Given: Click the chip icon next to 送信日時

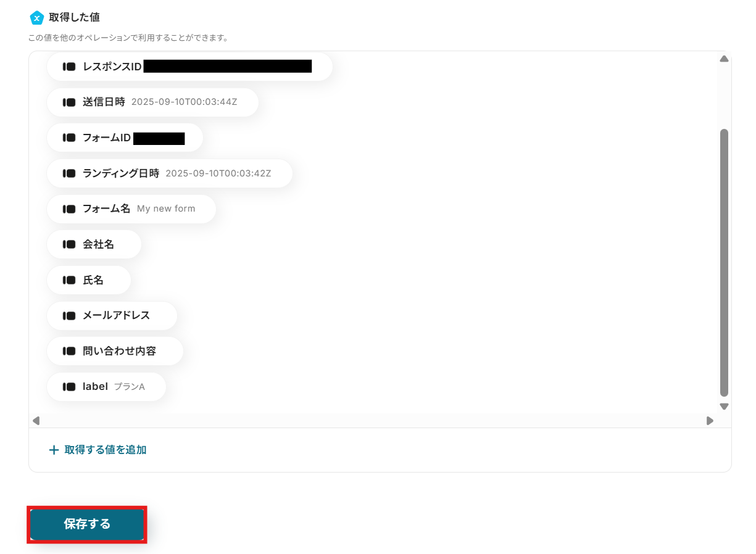Looking at the screenshot, I should click(x=69, y=102).
